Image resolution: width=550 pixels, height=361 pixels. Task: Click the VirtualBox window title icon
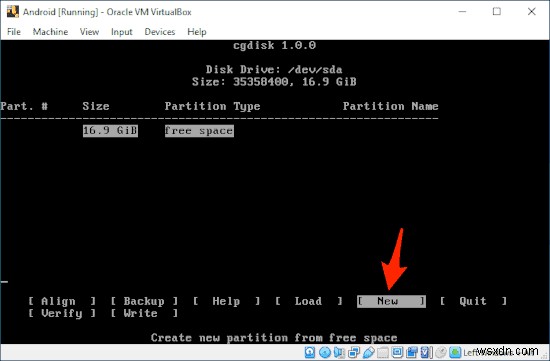tap(13, 12)
